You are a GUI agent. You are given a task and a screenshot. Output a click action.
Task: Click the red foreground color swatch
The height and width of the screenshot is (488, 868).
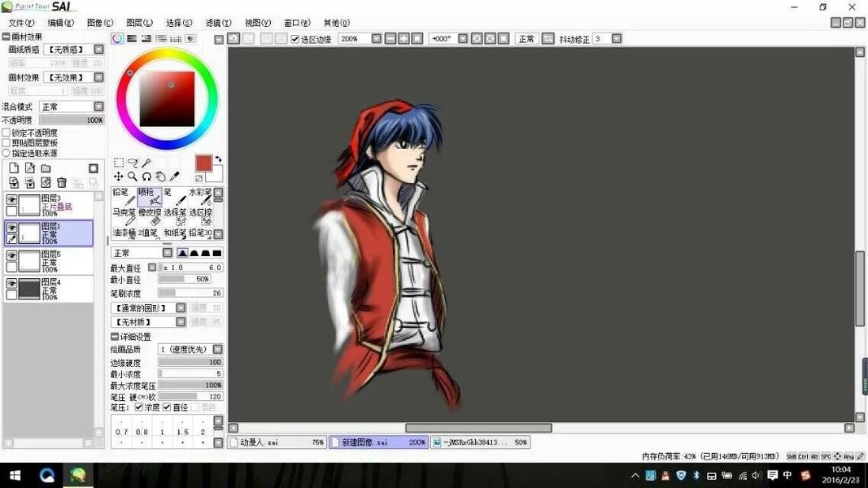click(x=203, y=163)
